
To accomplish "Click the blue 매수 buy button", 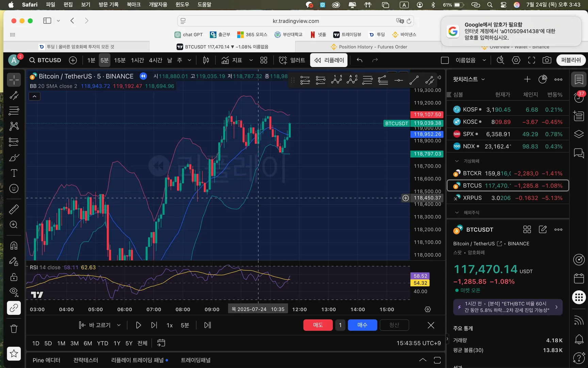I will 362,325.
